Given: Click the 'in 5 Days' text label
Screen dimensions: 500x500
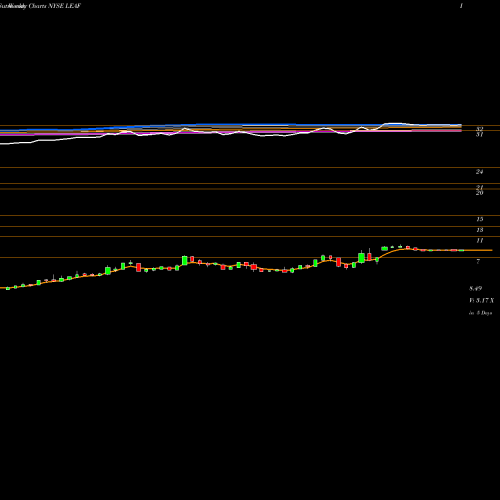Looking at the screenshot, I should [480, 313].
